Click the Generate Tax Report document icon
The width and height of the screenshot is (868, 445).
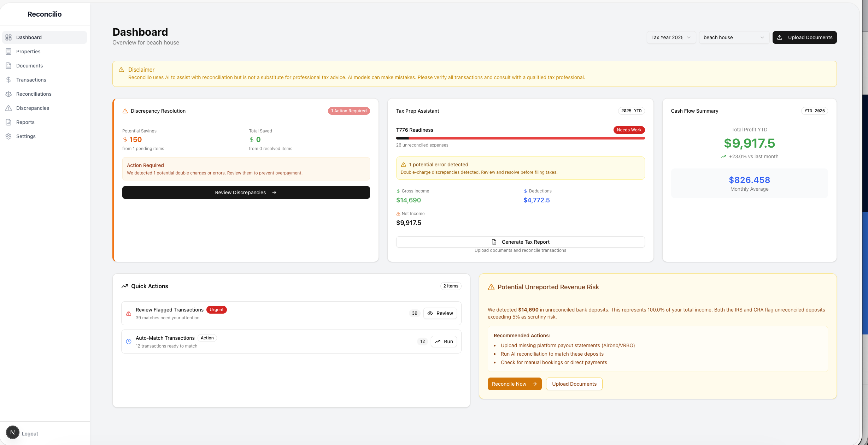(494, 242)
